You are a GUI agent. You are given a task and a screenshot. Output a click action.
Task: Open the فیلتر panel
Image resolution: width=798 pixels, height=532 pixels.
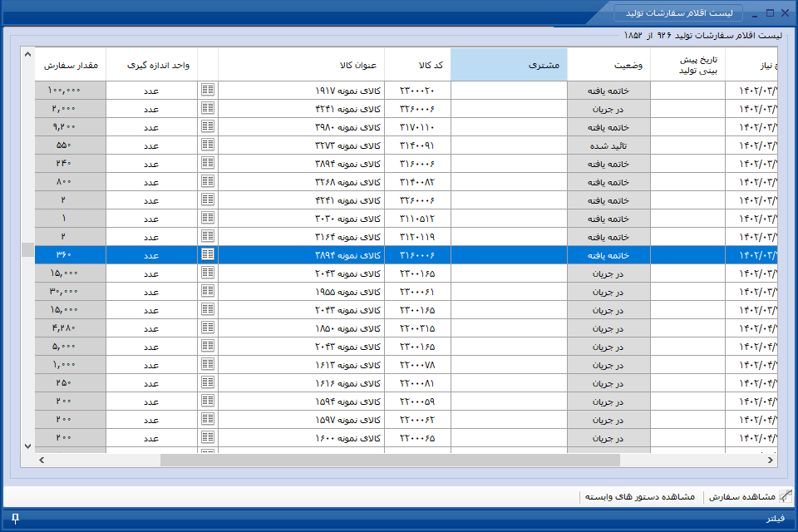775,518
